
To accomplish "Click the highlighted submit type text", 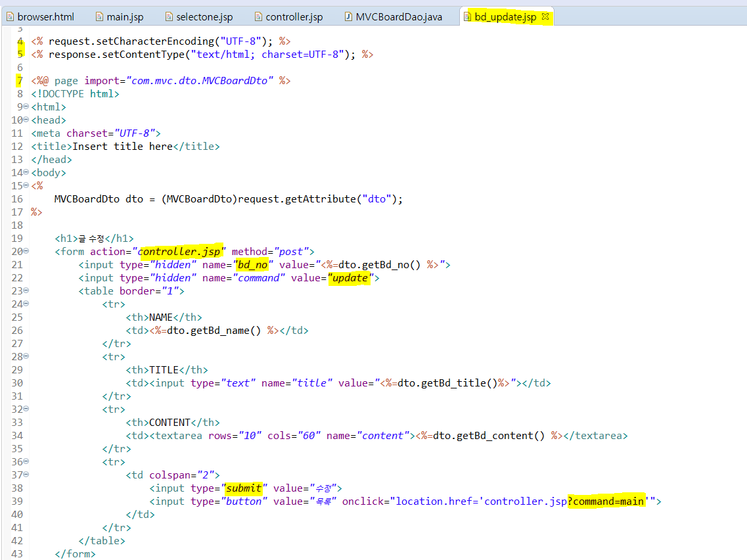I will [x=244, y=488].
